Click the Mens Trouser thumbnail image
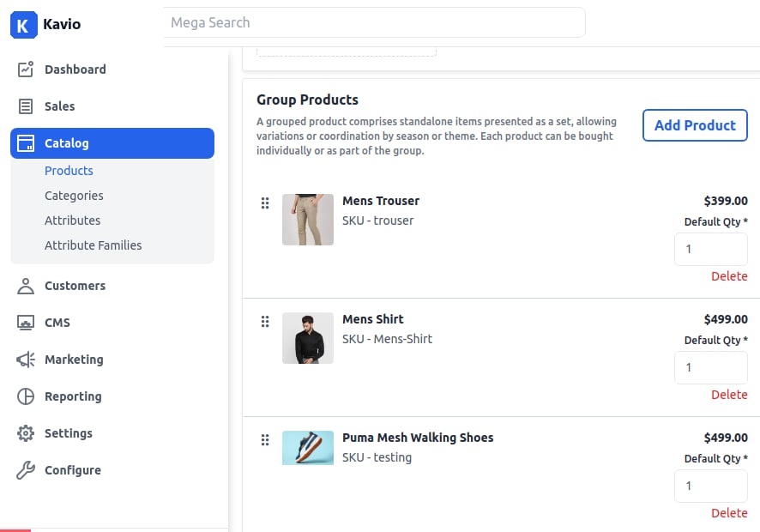Viewport: 760px width, 532px height. click(x=308, y=220)
